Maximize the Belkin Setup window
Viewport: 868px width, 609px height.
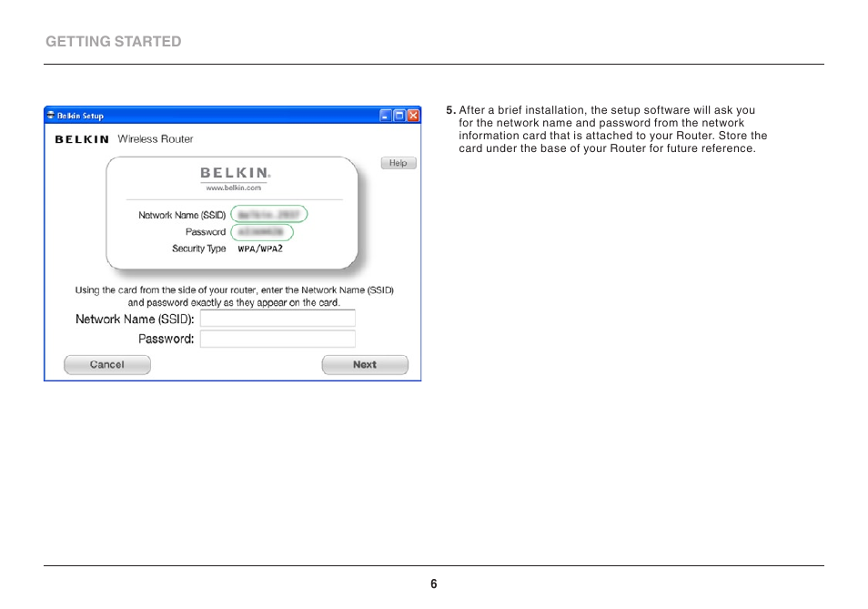[x=399, y=116]
